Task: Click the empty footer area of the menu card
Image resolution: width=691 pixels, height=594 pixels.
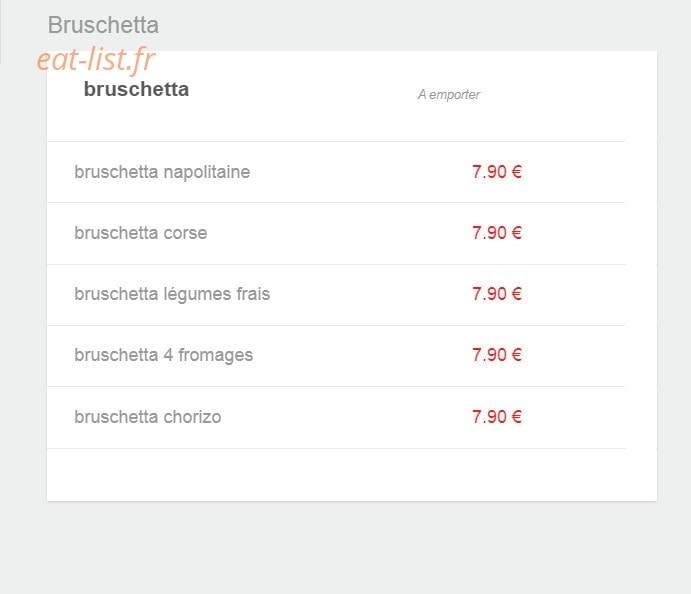Action: [352, 475]
